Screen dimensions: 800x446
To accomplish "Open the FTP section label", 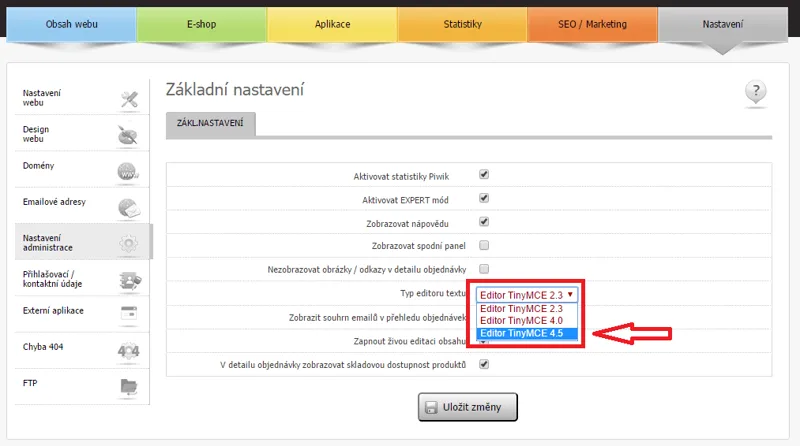I will [30, 383].
